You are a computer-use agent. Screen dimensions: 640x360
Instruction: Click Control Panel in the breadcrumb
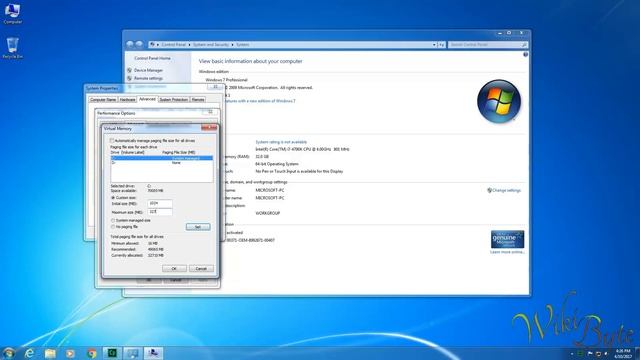click(173, 44)
